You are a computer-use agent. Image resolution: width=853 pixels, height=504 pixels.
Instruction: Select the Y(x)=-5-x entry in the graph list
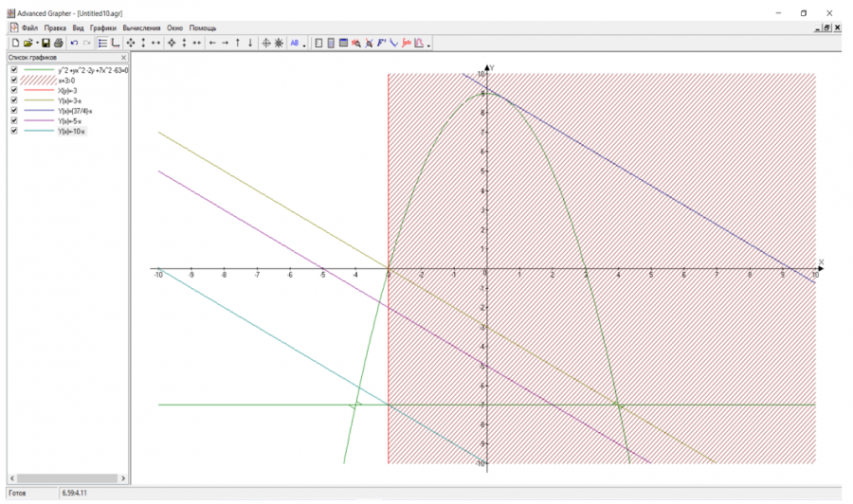[x=71, y=121]
